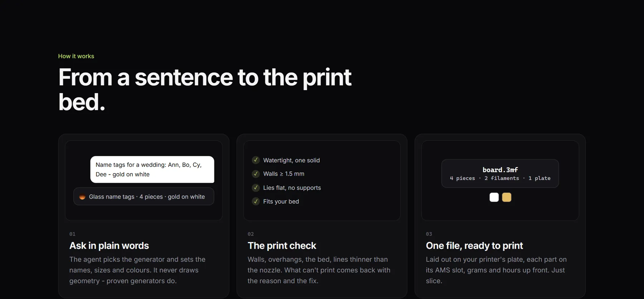The height and width of the screenshot is (299, 644).
Task: Click the "The print check" title
Action: pos(282,246)
